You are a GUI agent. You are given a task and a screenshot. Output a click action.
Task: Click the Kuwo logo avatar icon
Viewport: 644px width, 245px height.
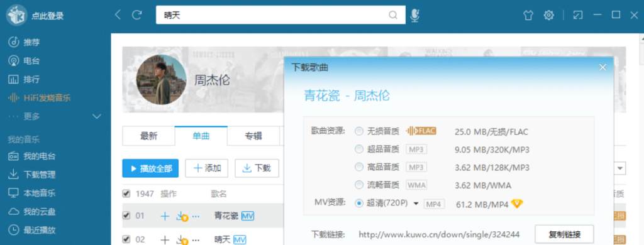(x=16, y=16)
